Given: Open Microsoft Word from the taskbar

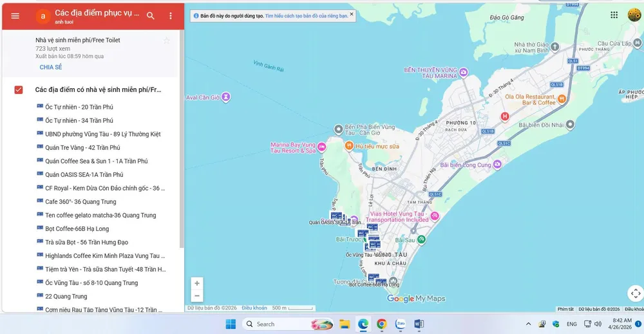Looking at the screenshot, I should [x=419, y=324].
